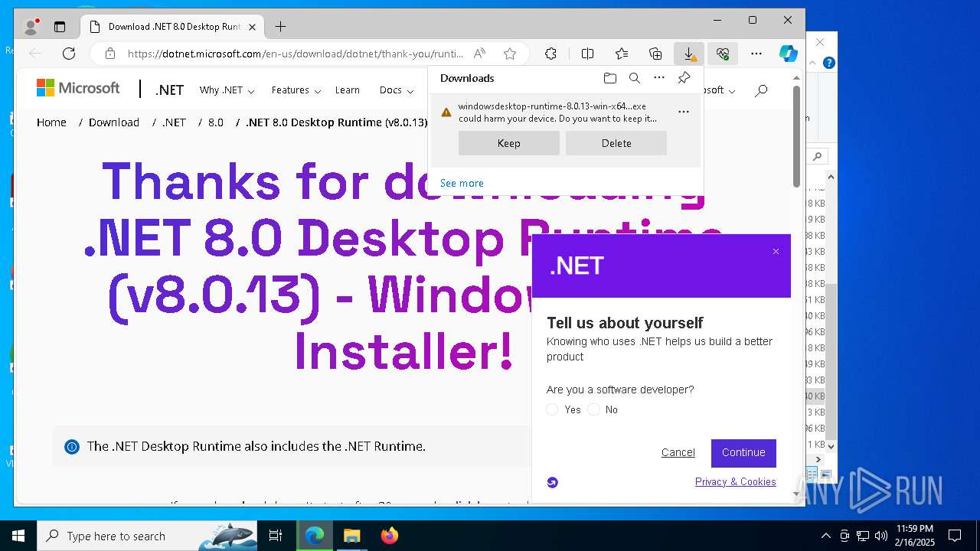
Task: Show hidden system tray icons
Action: [825, 536]
